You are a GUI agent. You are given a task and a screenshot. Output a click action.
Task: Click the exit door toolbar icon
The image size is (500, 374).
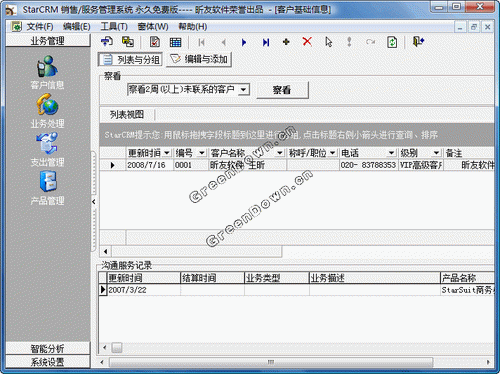418,42
